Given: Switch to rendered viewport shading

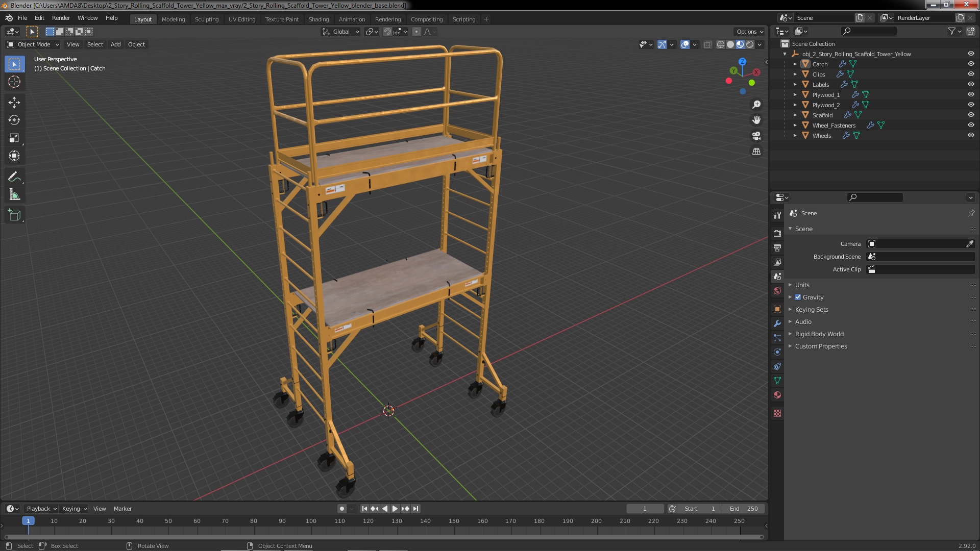Looking at the screenshot, I should point(750,44).
